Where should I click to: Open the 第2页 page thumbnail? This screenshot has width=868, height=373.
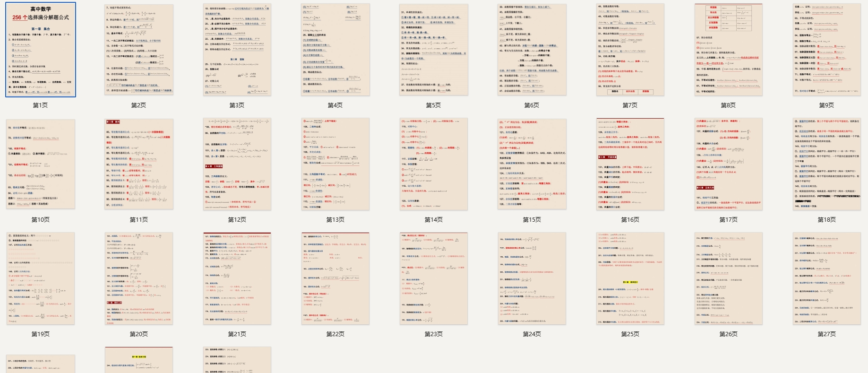click(x=139, y=50)
